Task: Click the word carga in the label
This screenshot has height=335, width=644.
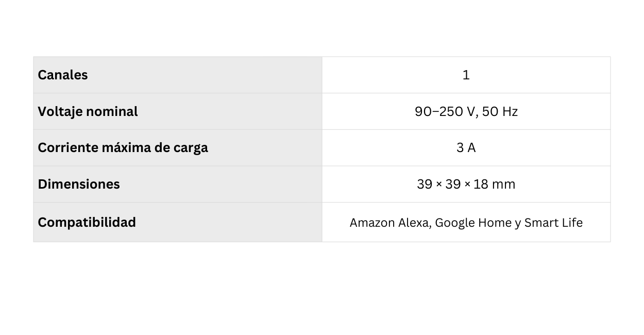Action: coord(190,148)
